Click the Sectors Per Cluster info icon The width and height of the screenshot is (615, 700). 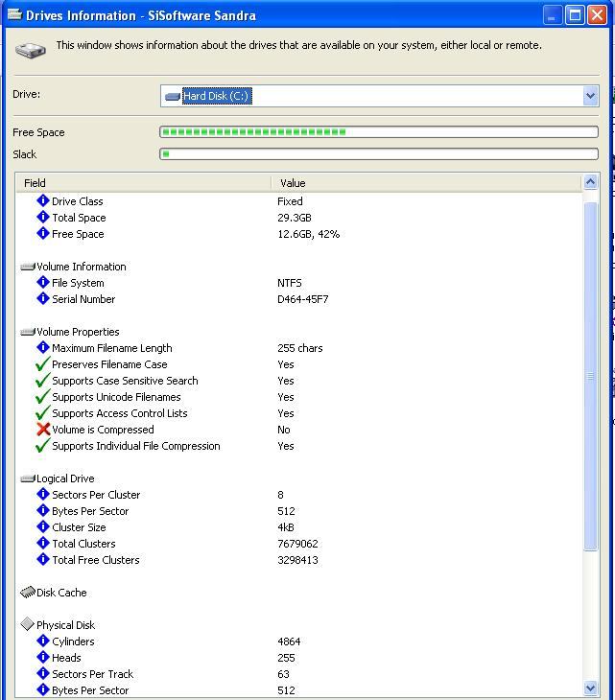click(x=43, y=494)
